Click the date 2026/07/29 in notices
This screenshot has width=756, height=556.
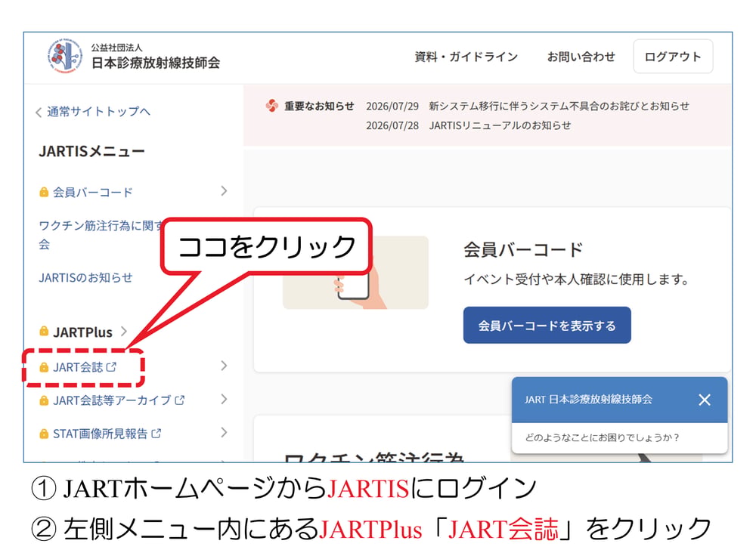[x=392, y=106]
